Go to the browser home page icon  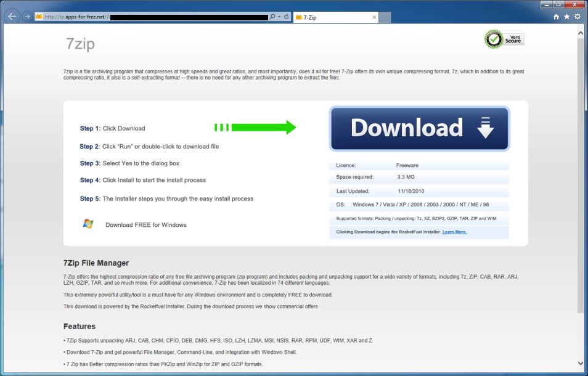click(556, 17)
